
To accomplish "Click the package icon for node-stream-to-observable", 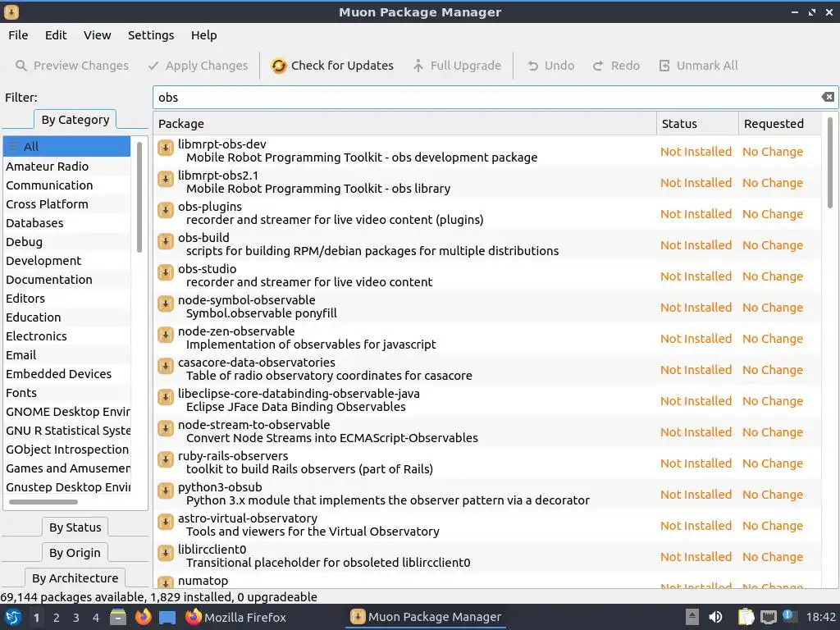I will (x=166, y=428).
